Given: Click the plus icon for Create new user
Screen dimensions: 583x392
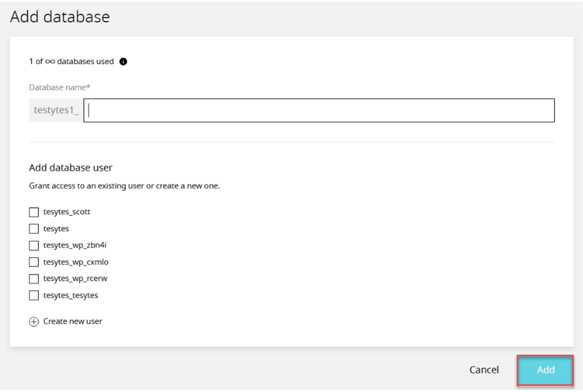Looking at the screenshot, I should (x=34, y=322).
